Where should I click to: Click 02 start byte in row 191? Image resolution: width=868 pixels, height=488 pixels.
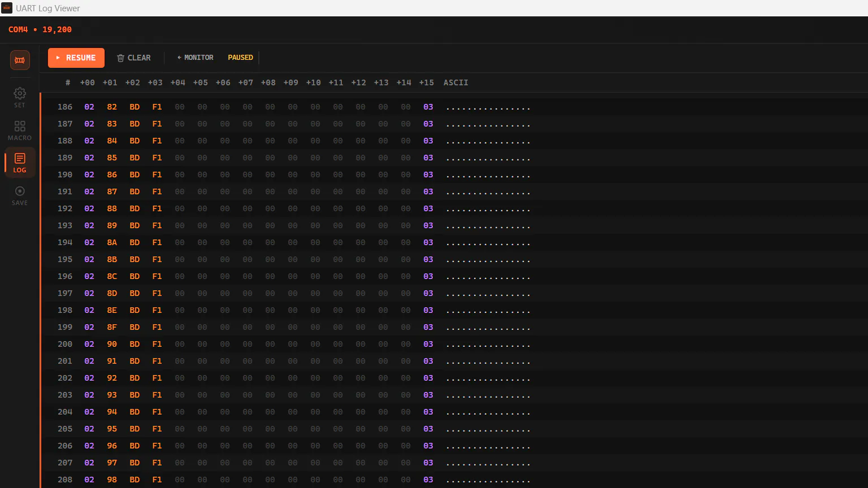89,191
